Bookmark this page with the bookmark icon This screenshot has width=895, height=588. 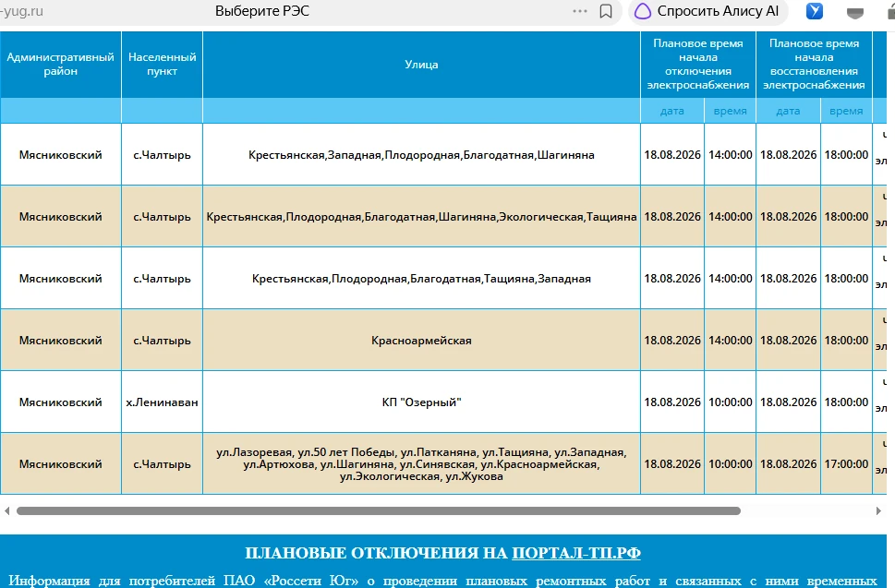click(x=606, y=11)
